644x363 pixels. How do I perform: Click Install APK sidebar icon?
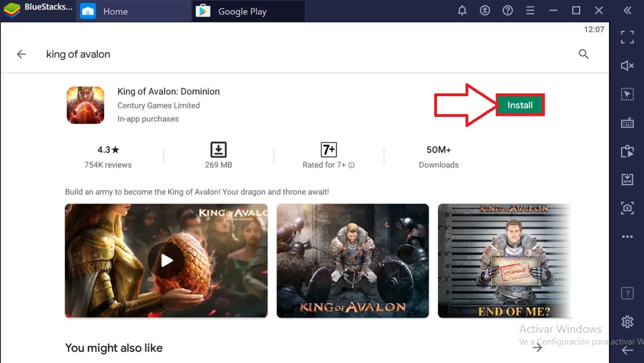click(x=627, y=180)
